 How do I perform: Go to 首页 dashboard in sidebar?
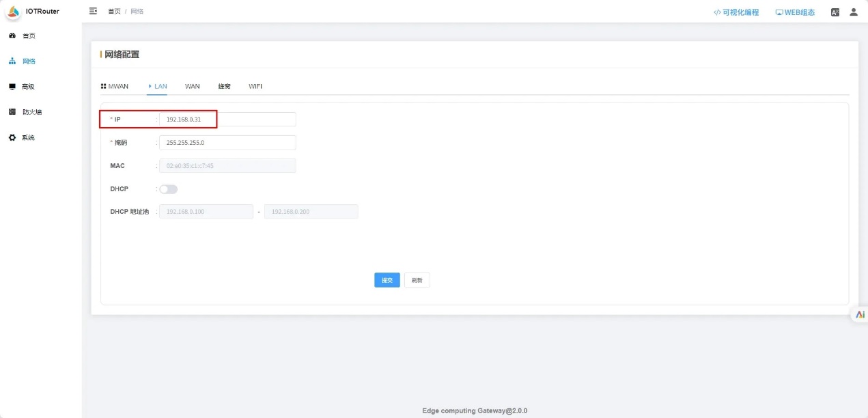[28, 36]
